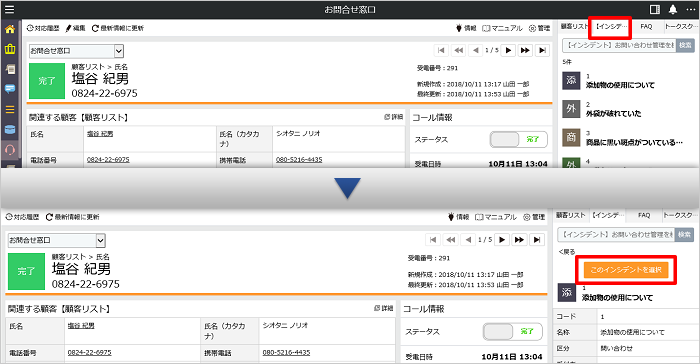The width and height of the screenshot is (700, 364).
Task: Click 080-5216-4435 mobile link in the upper table
Action: [299, 159]
